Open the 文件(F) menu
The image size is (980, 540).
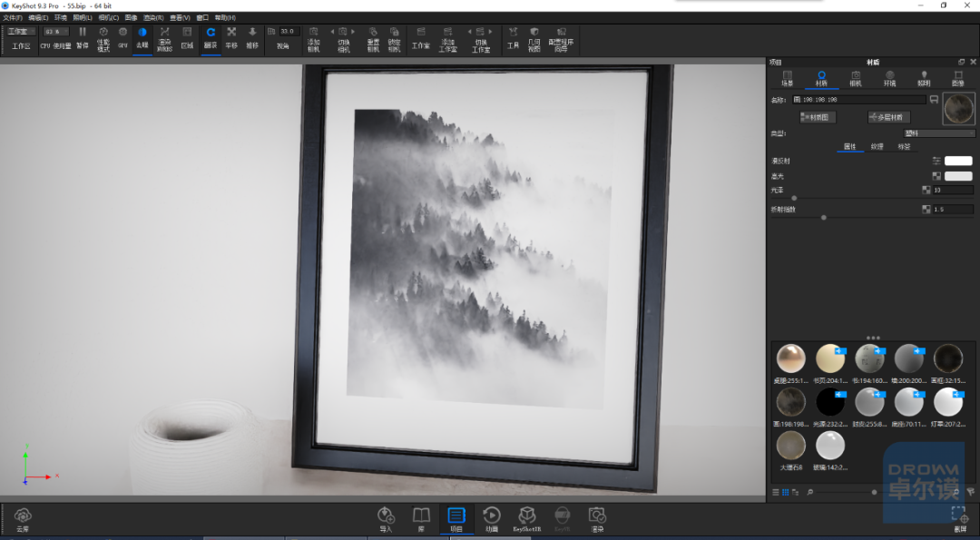tap(13, 17)
